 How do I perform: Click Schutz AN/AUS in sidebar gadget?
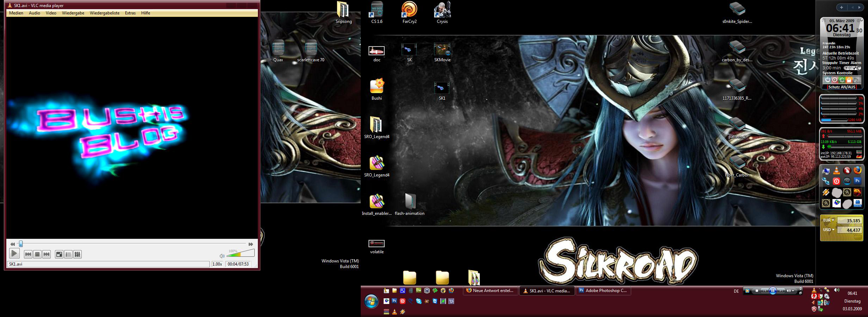(842, 87)
